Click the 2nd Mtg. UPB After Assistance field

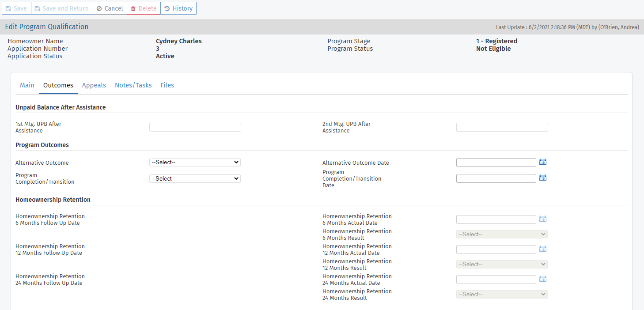(502, 127)
